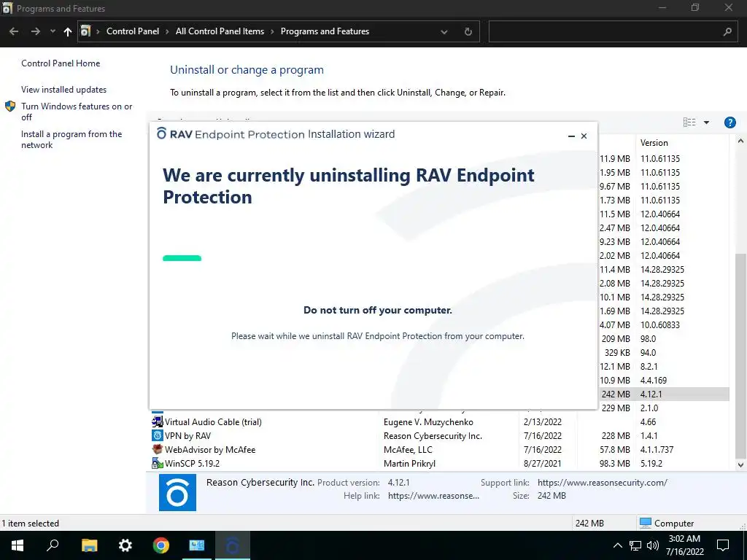Change the list view layout icon
This screenshot has width=747, height=560.
pos(689,122)
